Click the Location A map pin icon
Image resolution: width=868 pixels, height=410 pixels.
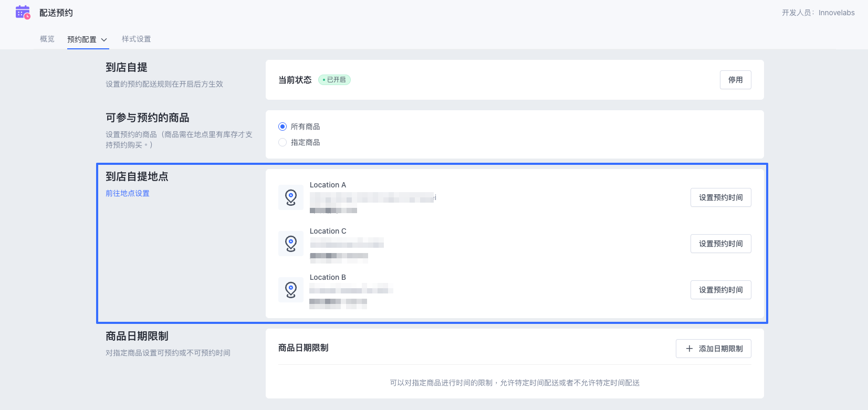291,197
